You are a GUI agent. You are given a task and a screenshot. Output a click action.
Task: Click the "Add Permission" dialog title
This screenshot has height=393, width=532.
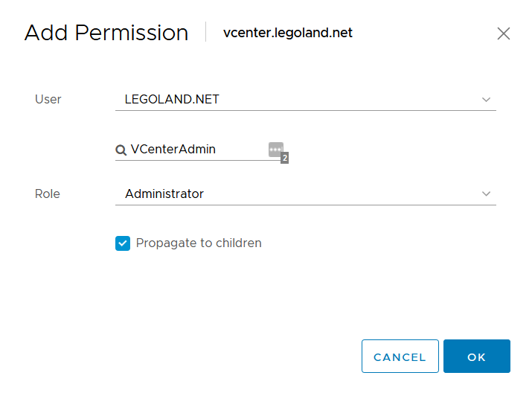pyautogui.click(x=106, y=33)
